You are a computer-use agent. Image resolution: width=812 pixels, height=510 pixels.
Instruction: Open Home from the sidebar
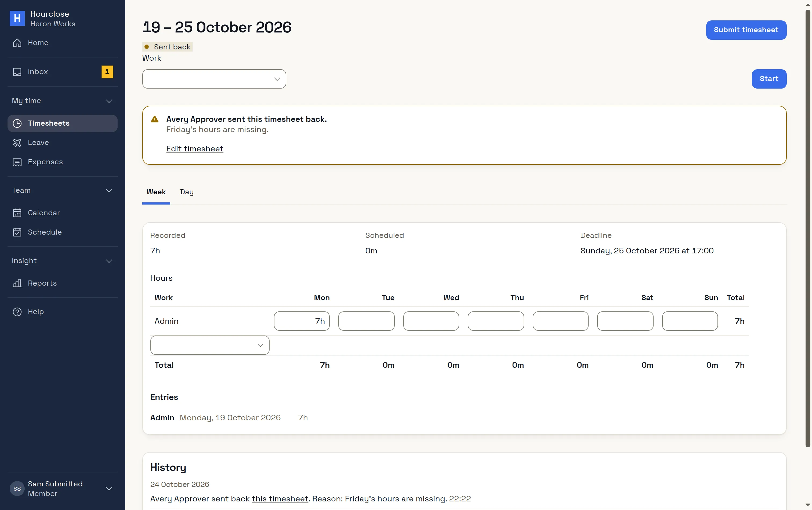click(62, 43)
